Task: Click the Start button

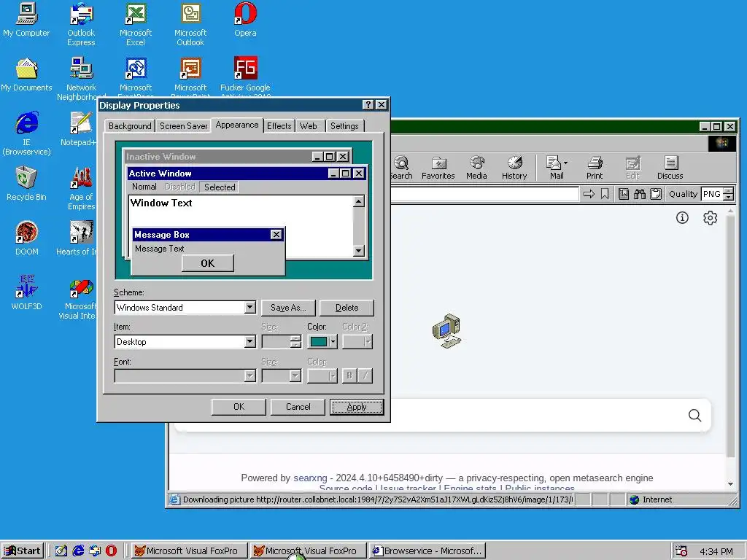Action: click(23, 551)
